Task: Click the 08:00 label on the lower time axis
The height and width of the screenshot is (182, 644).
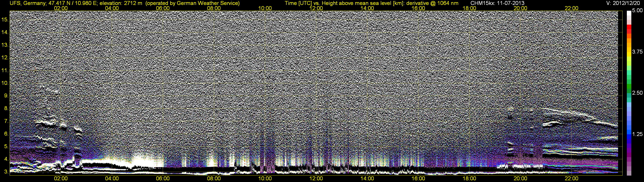Action: pos(214,179)
